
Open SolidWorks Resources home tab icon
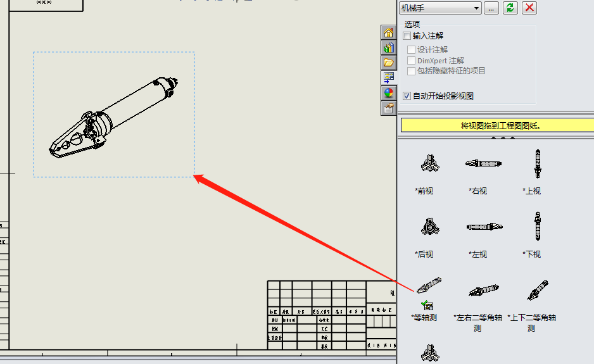pyautogui.click(x=388, y=32)
